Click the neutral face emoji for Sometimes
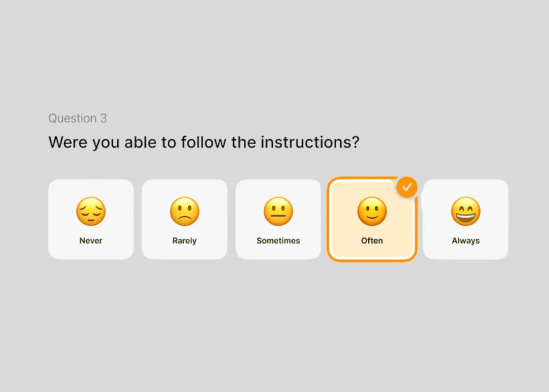Image resolution: width=549 pixels, height=392 pixels. [x=278, y=211]
